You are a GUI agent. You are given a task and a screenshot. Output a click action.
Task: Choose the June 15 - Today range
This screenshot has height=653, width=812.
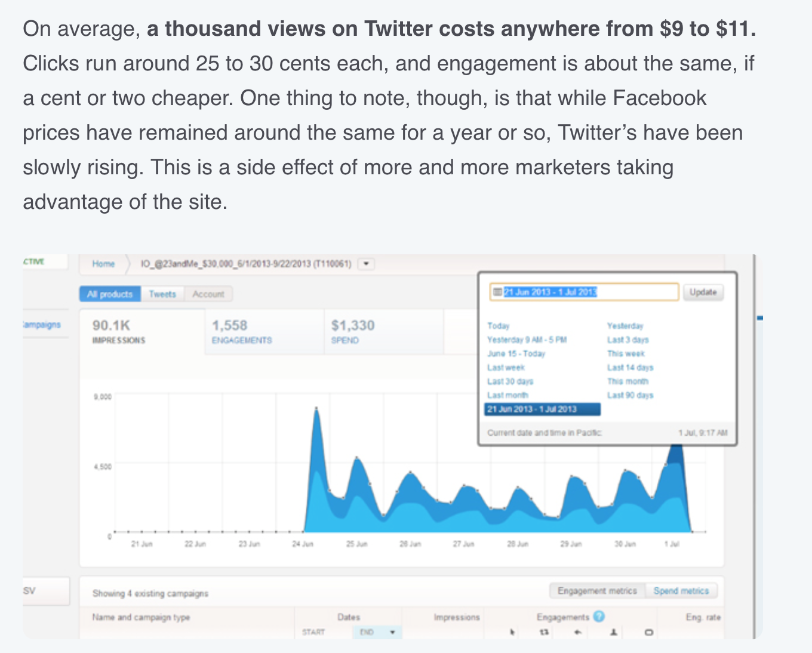click(x=516, y=353)
